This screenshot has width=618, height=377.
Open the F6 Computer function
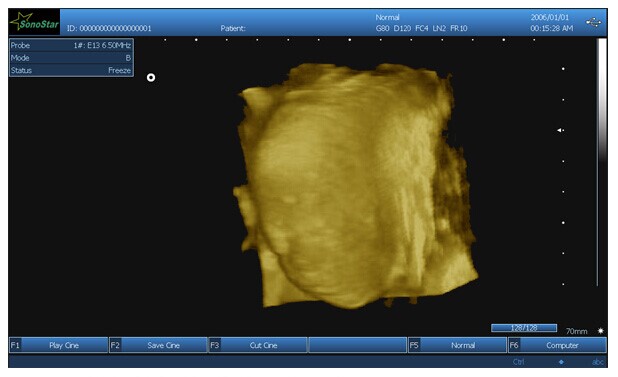click(x=557, y=345)
